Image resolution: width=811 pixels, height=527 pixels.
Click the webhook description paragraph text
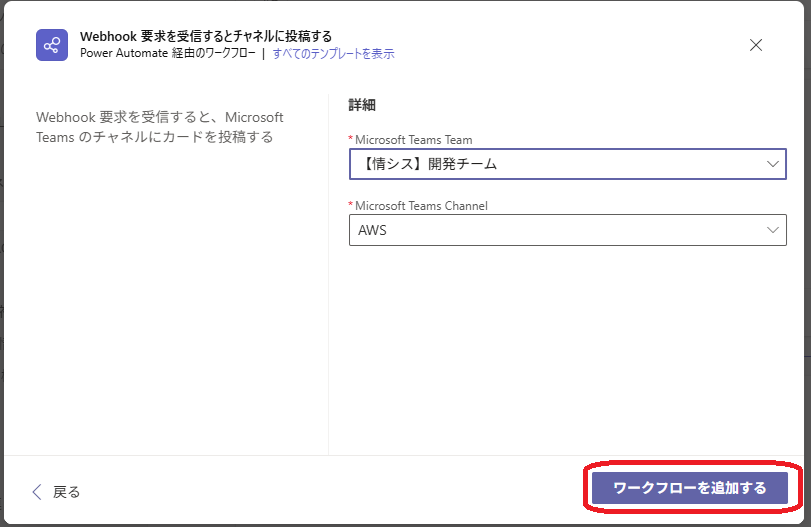159,127
